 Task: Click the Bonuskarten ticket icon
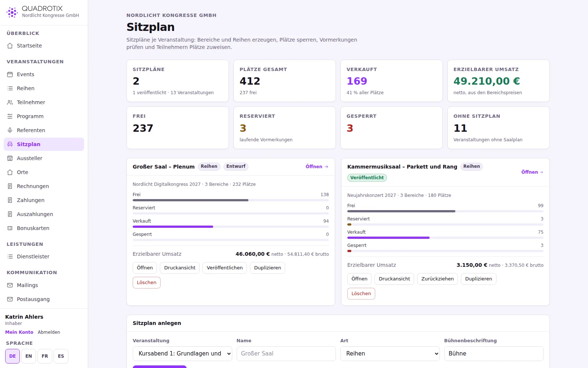coord(10,228)
